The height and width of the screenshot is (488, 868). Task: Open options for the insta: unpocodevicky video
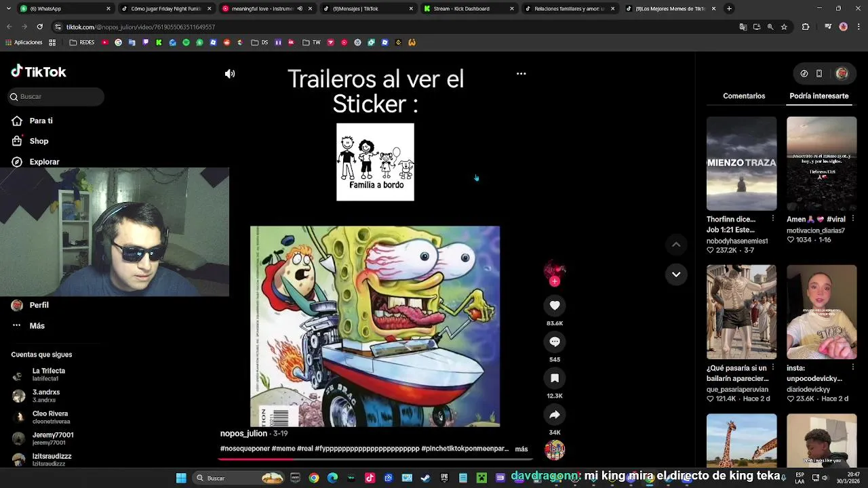(852, 367)
